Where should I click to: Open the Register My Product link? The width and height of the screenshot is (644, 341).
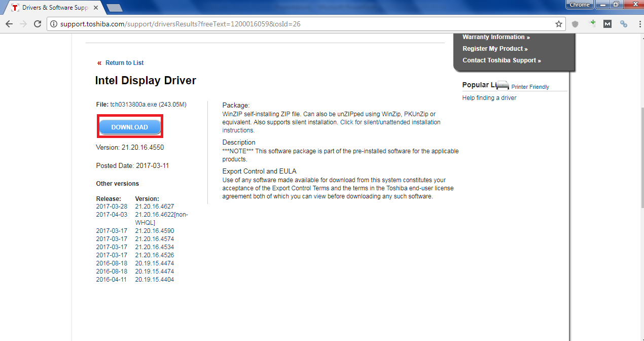click(495, 49)
